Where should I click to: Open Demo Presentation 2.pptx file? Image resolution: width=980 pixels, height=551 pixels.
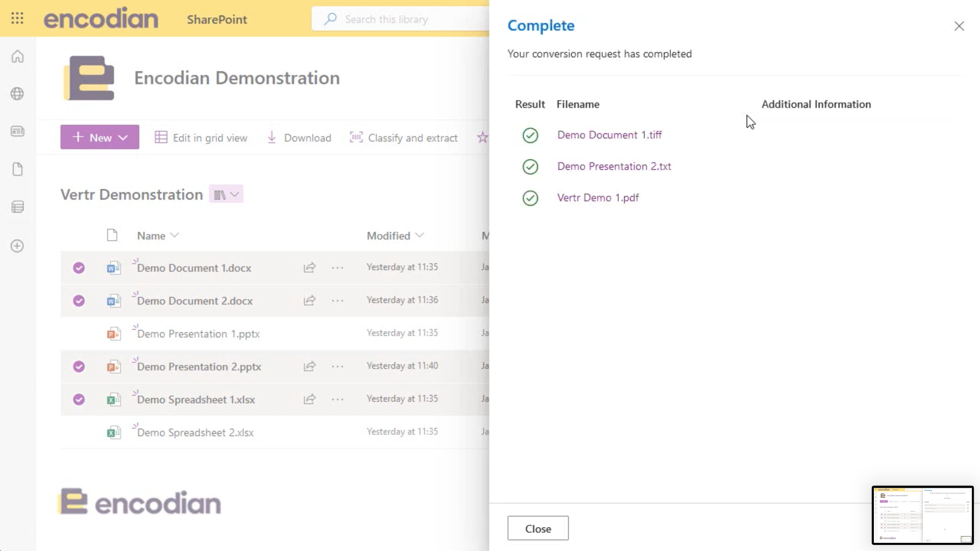click(199, 366)
